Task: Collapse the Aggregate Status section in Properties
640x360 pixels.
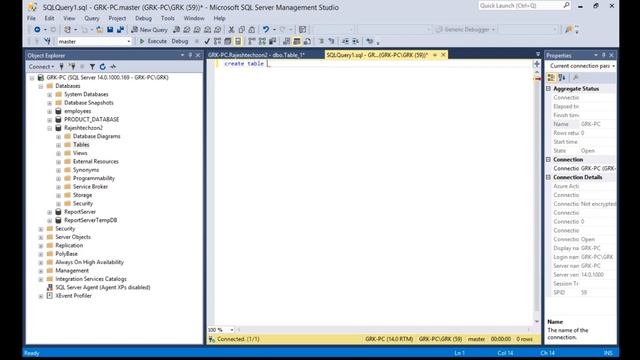Action: (x=549, y=89)
